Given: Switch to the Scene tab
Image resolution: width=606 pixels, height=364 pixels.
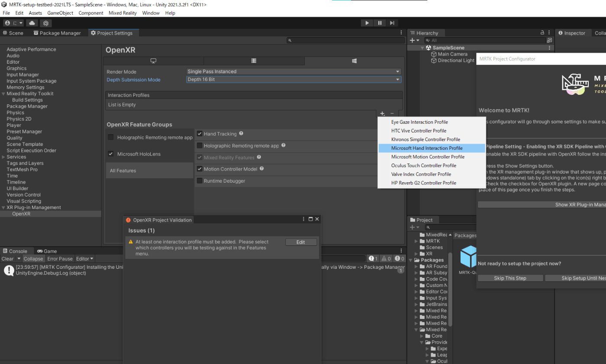Looking at the screenshot, I should [13, 33].
